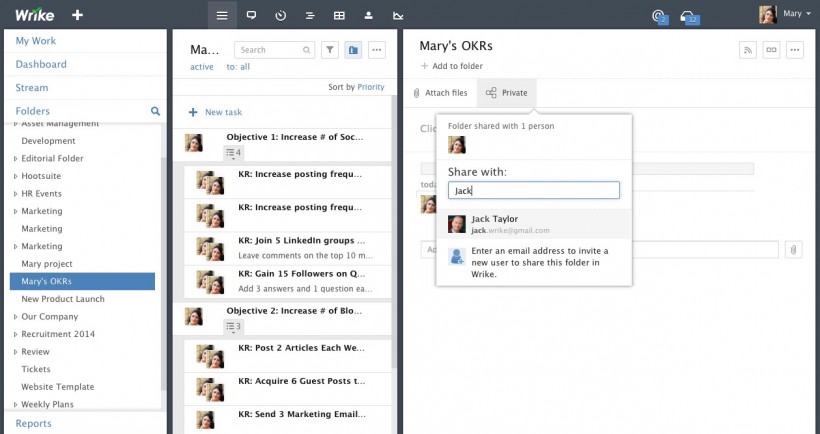Open the task list filter funnel icon
This screenshot has width=820, height=434.
click(x=330, y=50)
